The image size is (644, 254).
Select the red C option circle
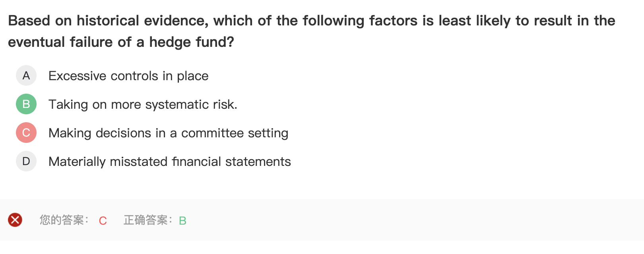point(26,133)
